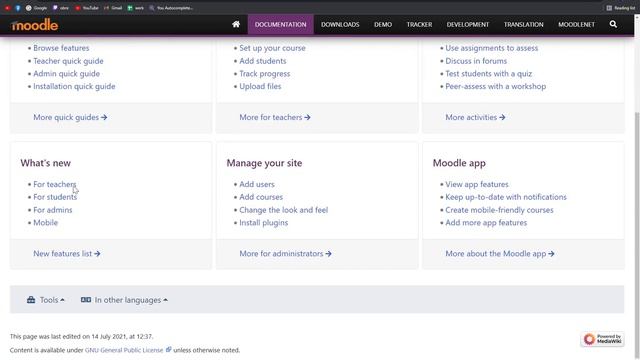The height and width of the screenshot is (360, 640).
Task: Open Test students with a quiz link
Action: point(489,73)
